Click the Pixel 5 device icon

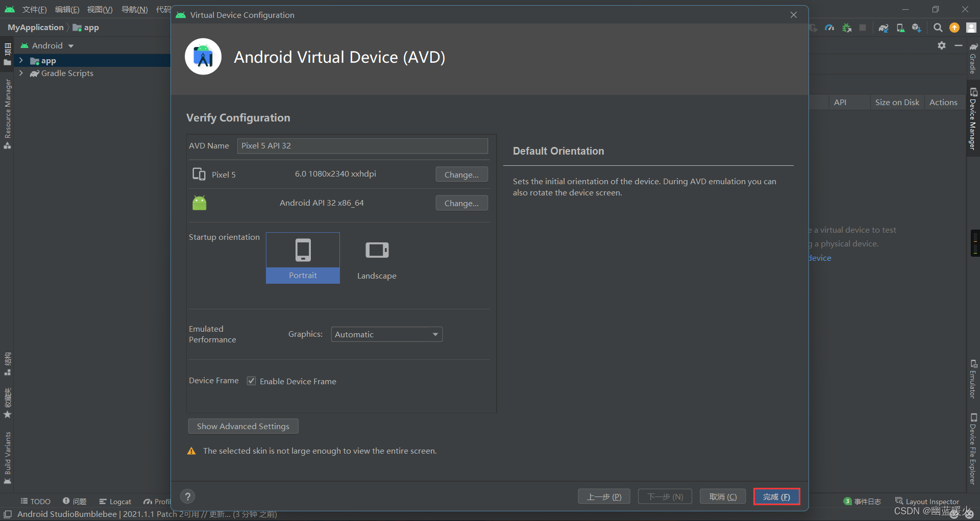point(199,174)
